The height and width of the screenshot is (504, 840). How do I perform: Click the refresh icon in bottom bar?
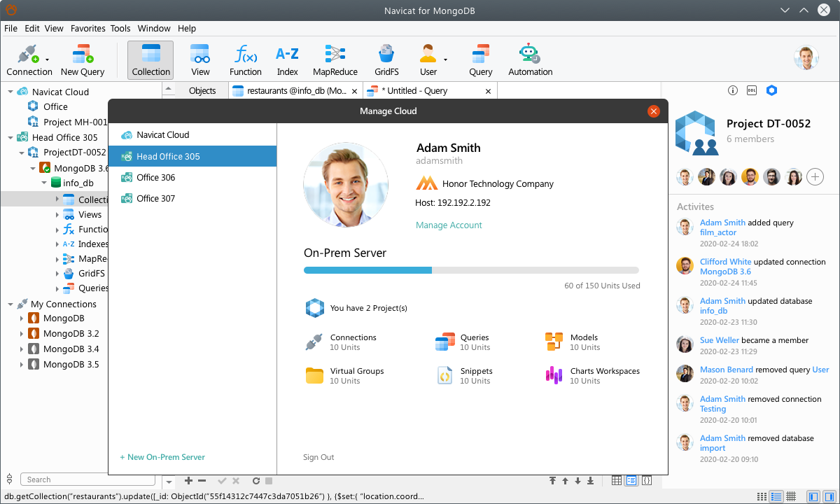(256, 481)
